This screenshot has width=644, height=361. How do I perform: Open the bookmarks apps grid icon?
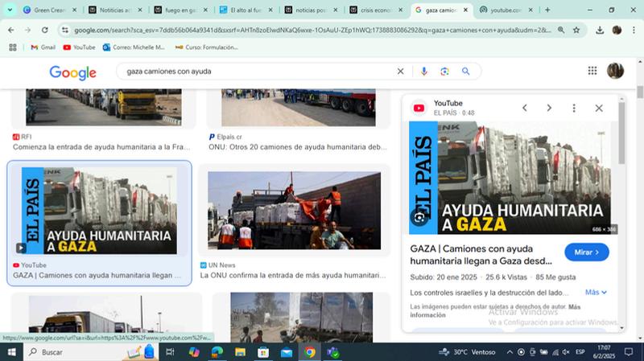point(13,47)
